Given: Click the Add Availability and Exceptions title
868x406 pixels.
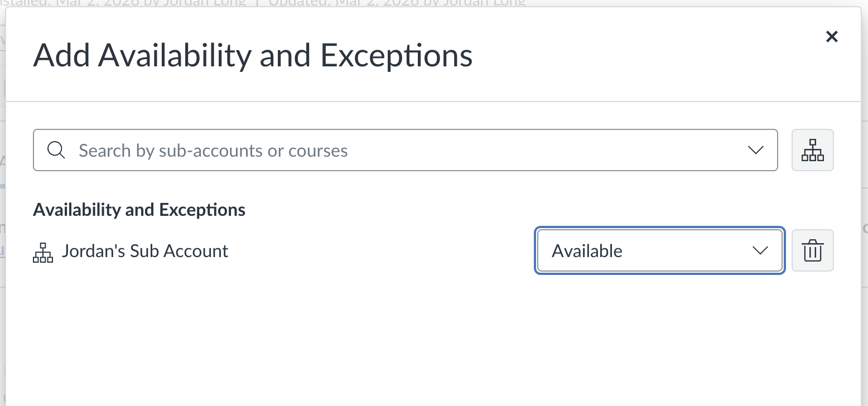Looking at the screenshot, I should tap(253, 55).
